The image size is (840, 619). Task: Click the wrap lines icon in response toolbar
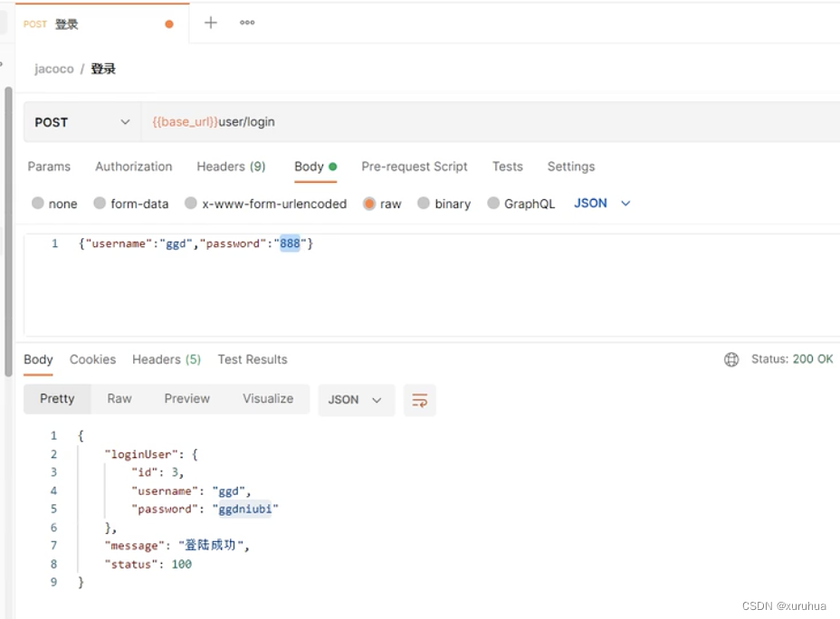pos(419,400)
